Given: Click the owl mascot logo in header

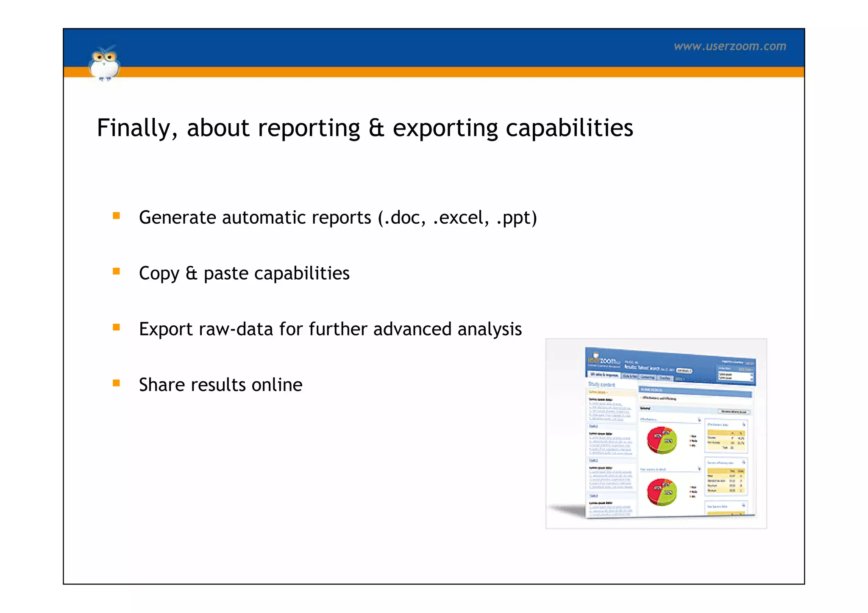Looking at the screenshot, I should 104,64.
